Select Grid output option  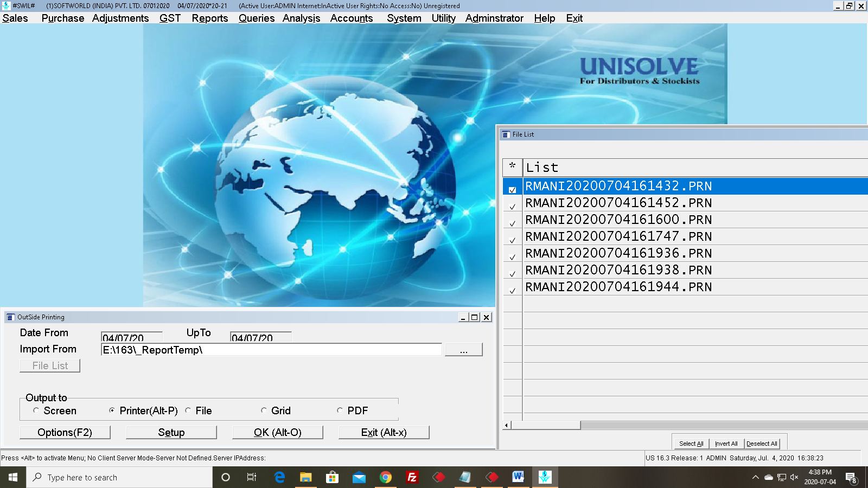click(276, 410)
